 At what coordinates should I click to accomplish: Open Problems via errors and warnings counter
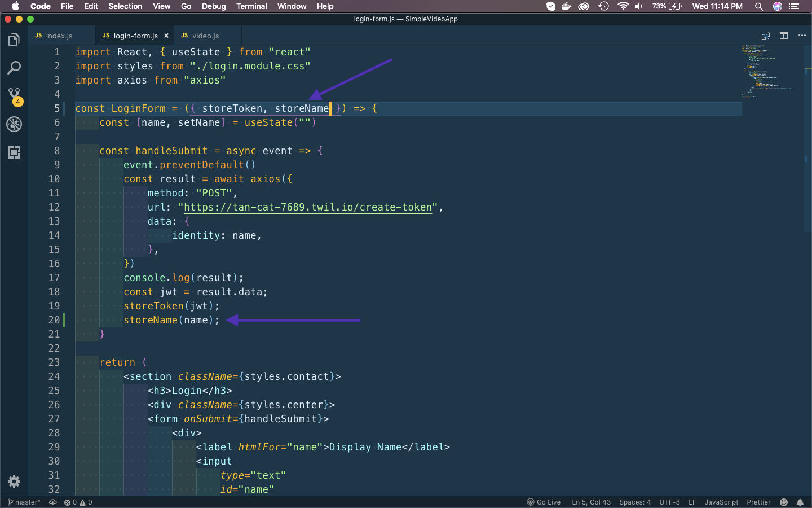(x=78, y=502)
